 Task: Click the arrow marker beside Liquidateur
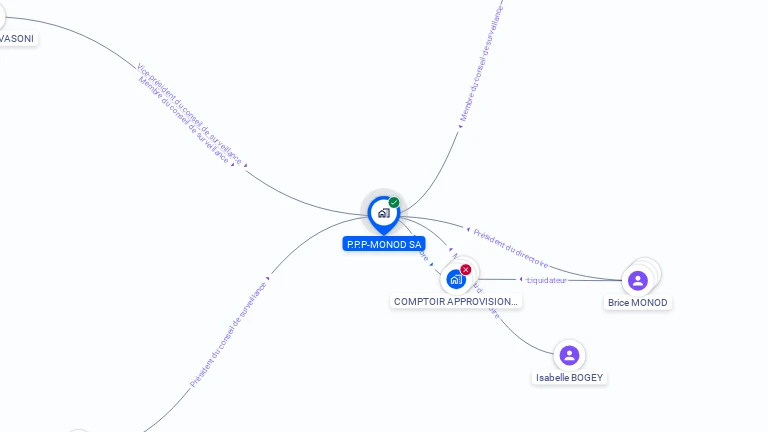pyautogui.click(x=521, y=279)
